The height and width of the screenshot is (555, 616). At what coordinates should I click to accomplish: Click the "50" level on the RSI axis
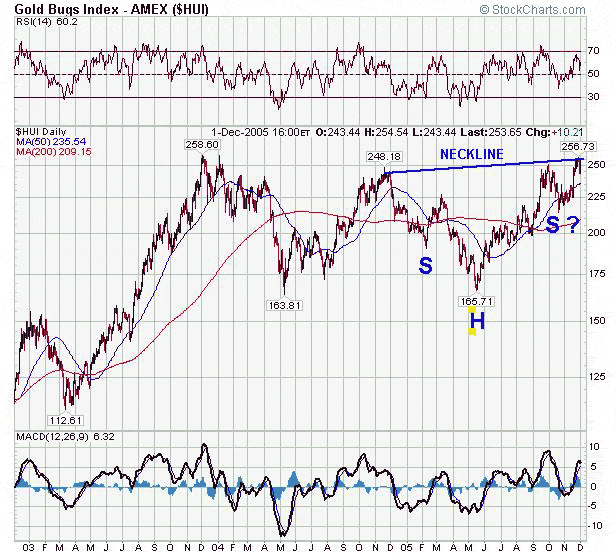coord(594,74)
